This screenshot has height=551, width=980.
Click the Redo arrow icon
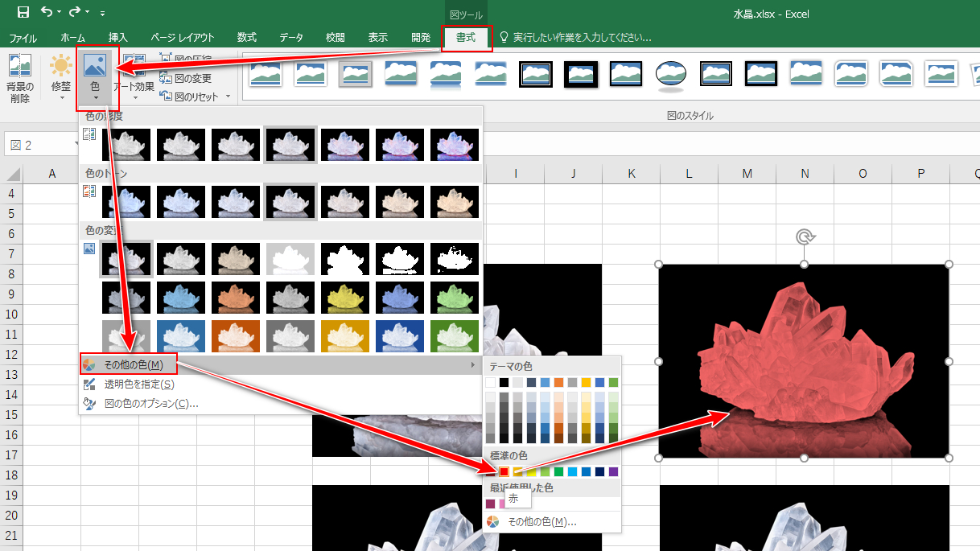click(x=75, y=12)
